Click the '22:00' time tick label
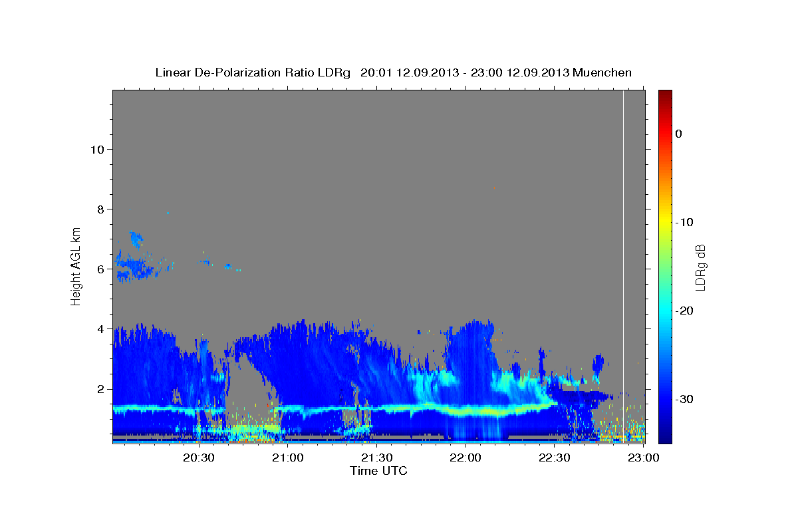Viewport: 798px width, 532px height. coord(465,458)
